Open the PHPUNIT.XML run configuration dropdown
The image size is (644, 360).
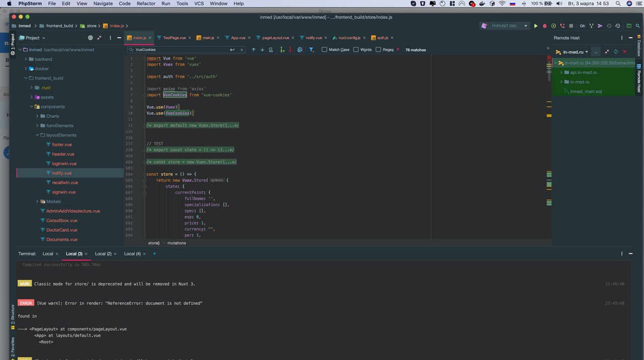pyautogui.click(x=505, y=26)
